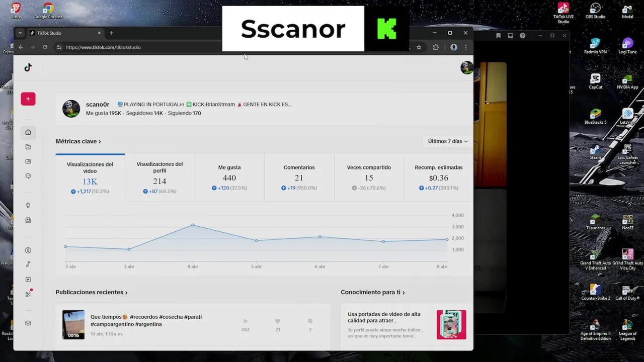Open the Home icon in TikTok Studio sidebar

[x=28, y=132]
